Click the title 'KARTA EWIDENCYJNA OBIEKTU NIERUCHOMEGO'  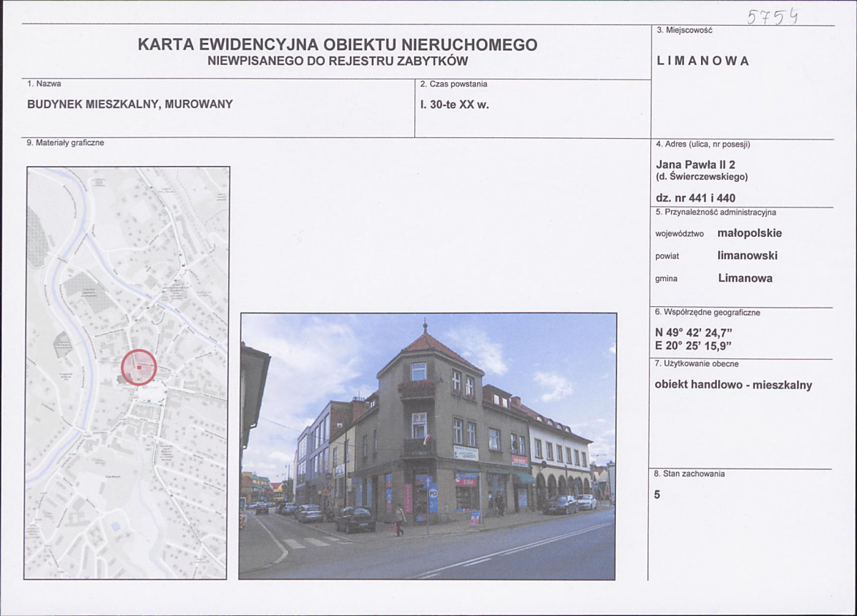click(x=337, y=44)
